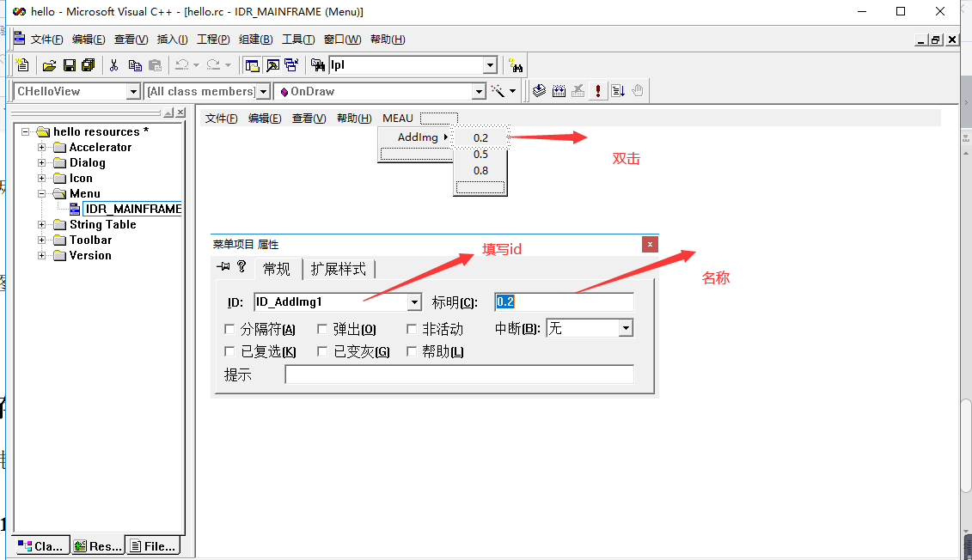Image resolution: width=972 pixels, height=560 pixels.
Task: Click the red exclamation Execute Program icon
Action: coord(598,90)
